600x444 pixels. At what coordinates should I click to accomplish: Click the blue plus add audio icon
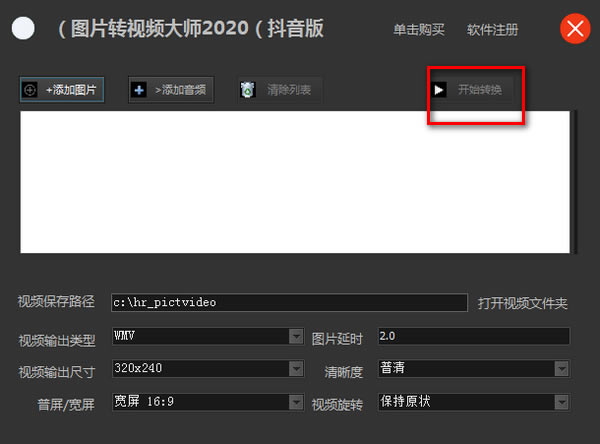[139, 90]
